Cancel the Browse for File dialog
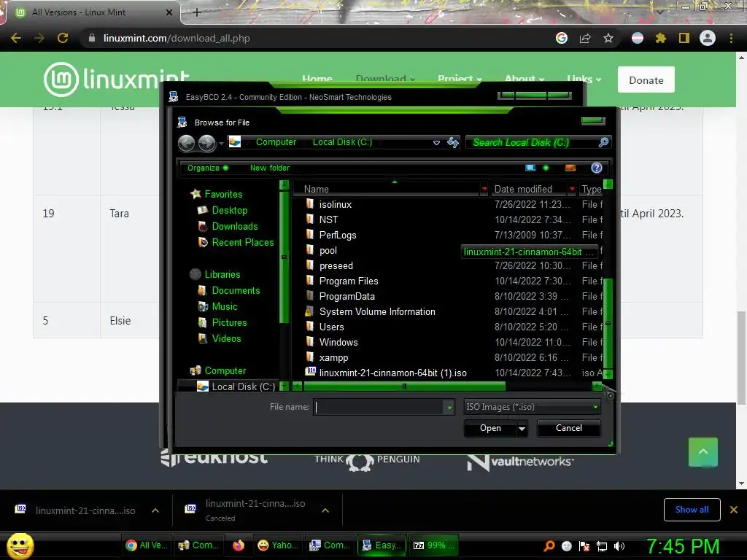 [x=569, y=428]
